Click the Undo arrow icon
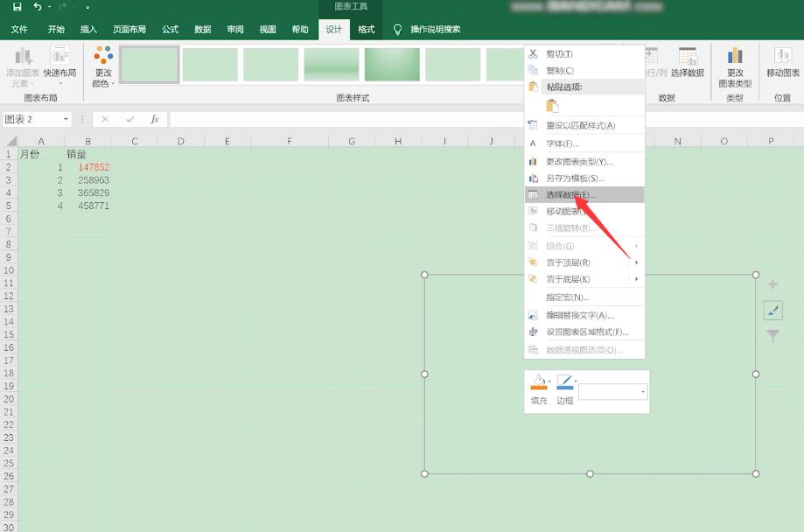Image resolution: width=804 pixels, height=532 pixels. pyautogui.click(x=38, y=7)
